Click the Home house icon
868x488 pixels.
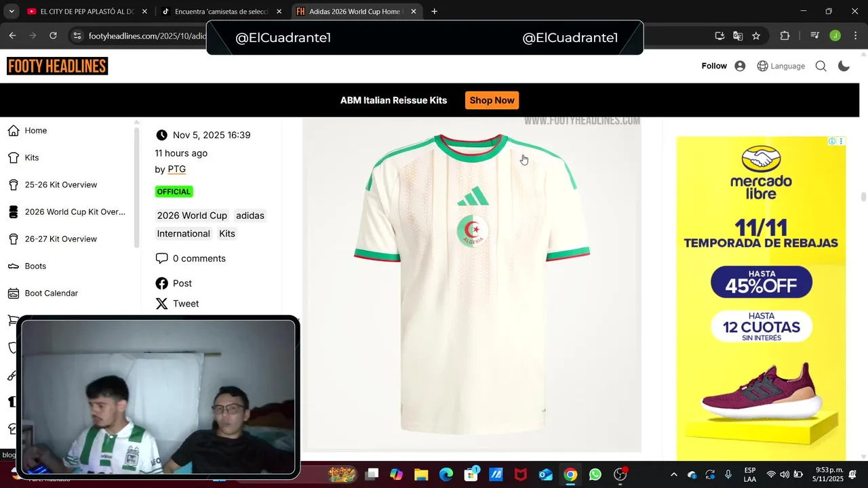14,131
